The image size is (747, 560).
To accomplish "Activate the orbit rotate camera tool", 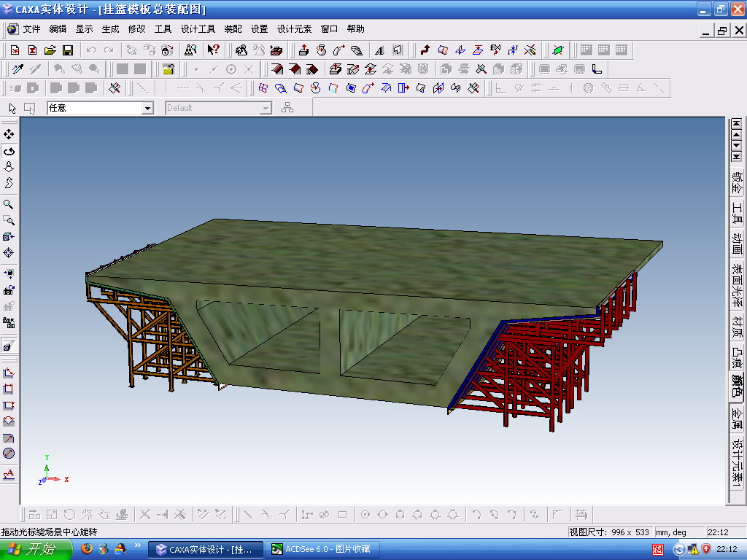I will (9, 151).
